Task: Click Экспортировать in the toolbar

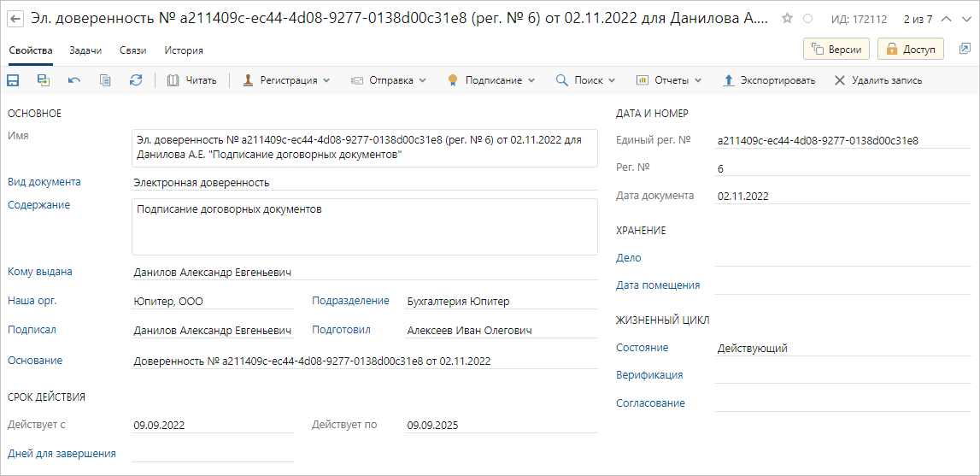Action: [769, 80]
